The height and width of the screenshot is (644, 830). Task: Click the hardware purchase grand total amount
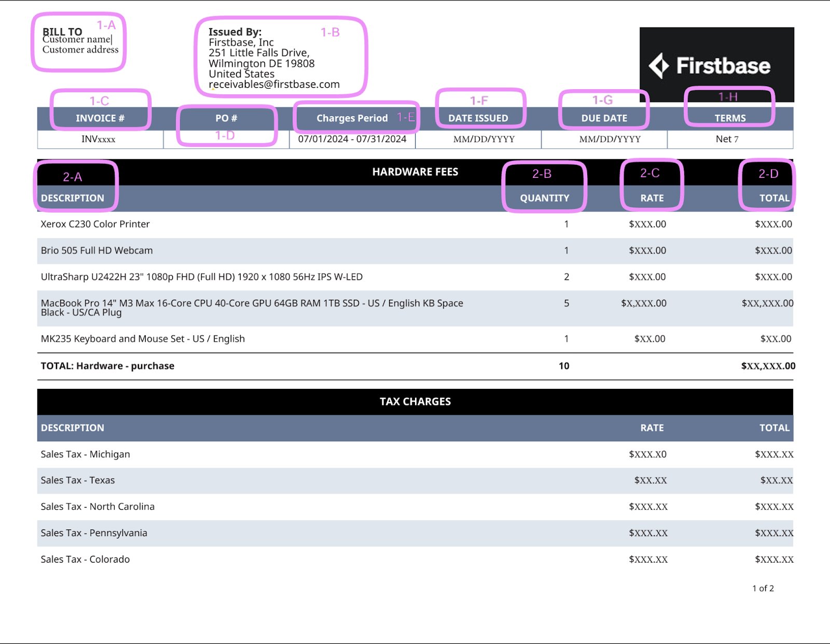(768, 366)
